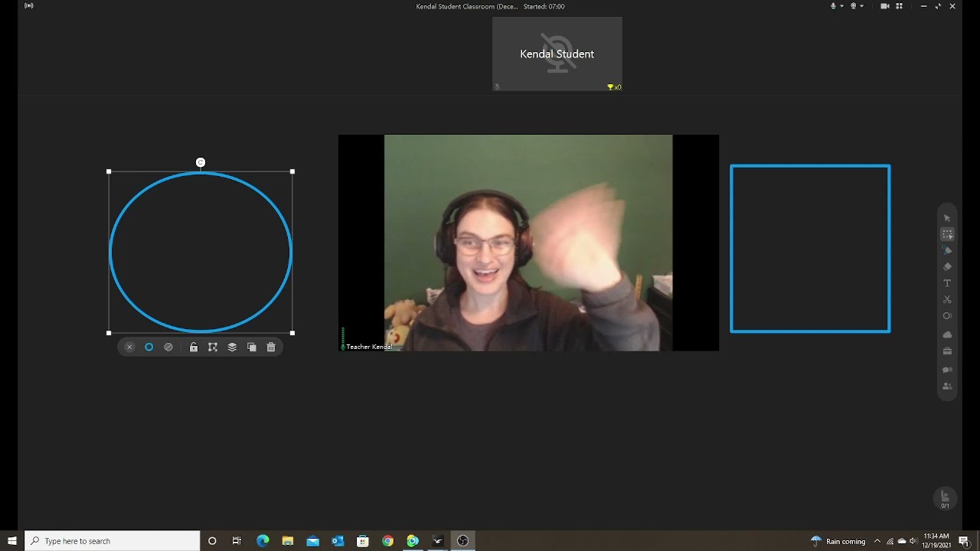Change the ellipse layer order

pyautogui.click(x=232, y=347)
